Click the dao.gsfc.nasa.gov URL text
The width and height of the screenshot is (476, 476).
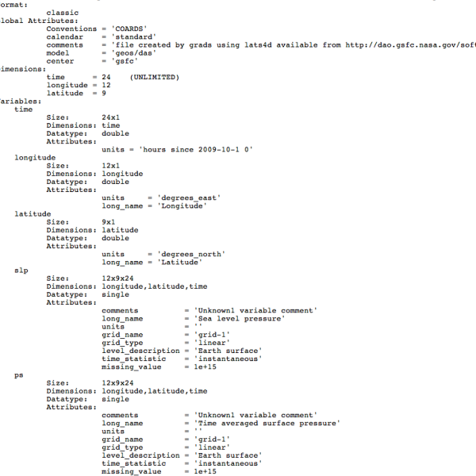[410, 45]
